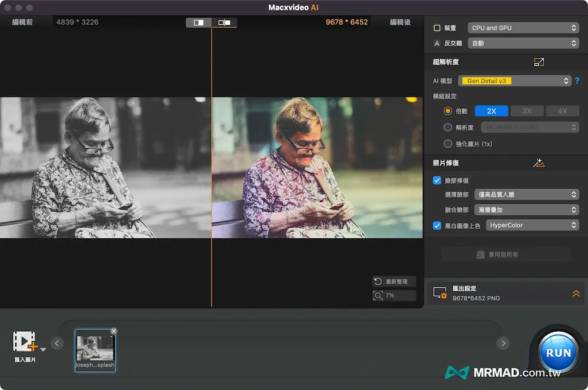Uncheck the 黑白圖像上色 colorize checkbox
Viewport: 588px width, 390px height.
(x=437, y=225)
